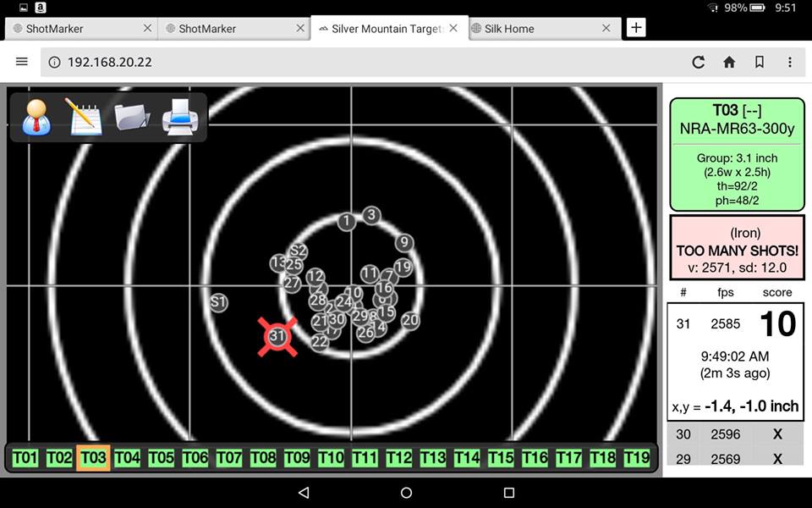Screen dimensions: 812x508
Task: Select target T05
Action: pyautogui.click(x=161, y=458)
